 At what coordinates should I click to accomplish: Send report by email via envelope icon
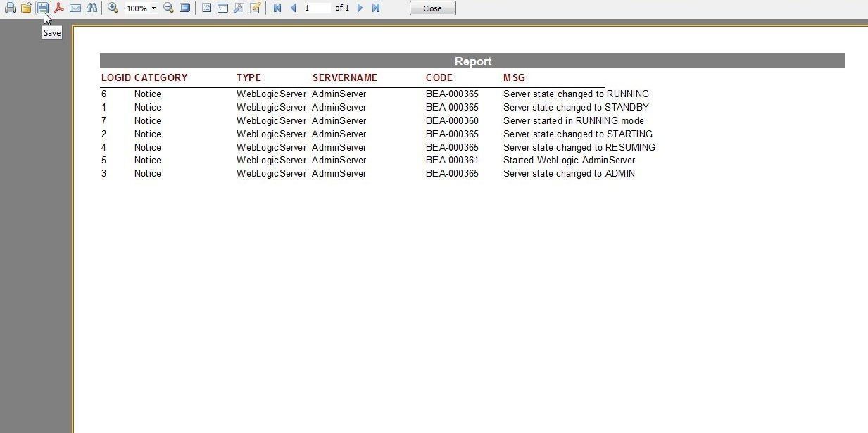coord(75,8)
